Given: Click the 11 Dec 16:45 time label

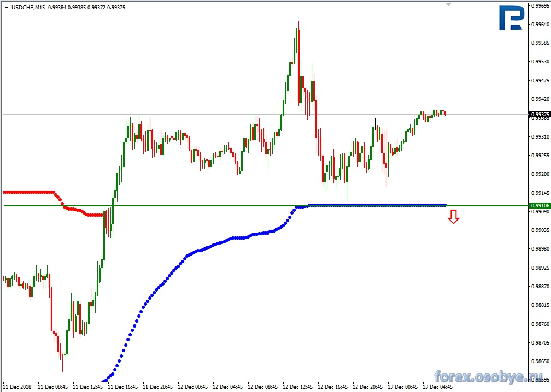Looking at the screenshot, I should coord(122,387).
